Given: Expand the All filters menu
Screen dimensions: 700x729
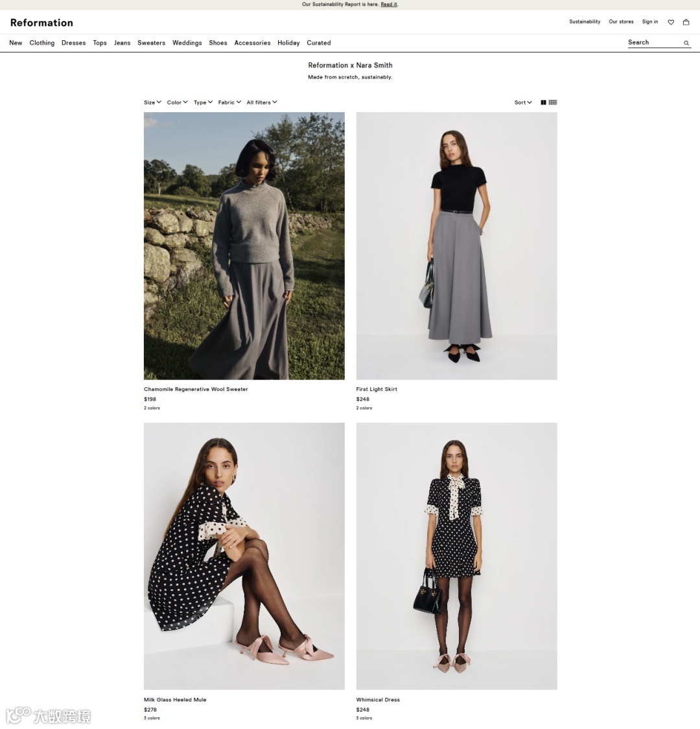Looking at the screenshot, I should click(261, 102).
